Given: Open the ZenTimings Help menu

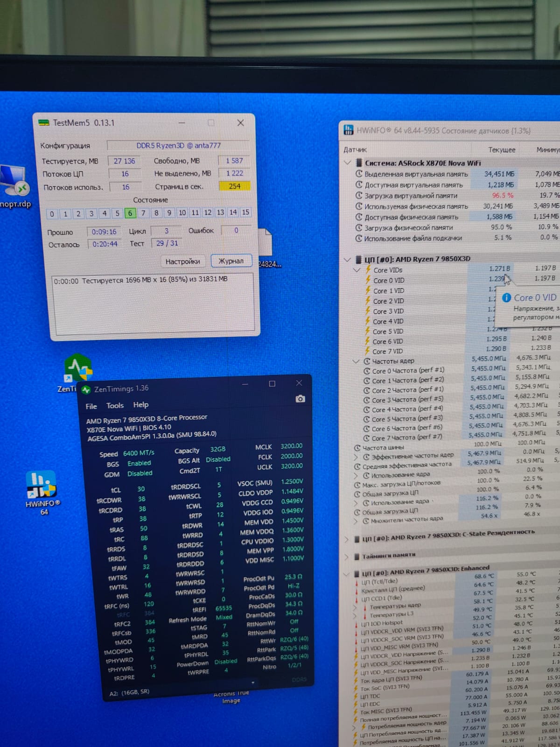Looking at the screenshot, I should click(x=140, y=404).
